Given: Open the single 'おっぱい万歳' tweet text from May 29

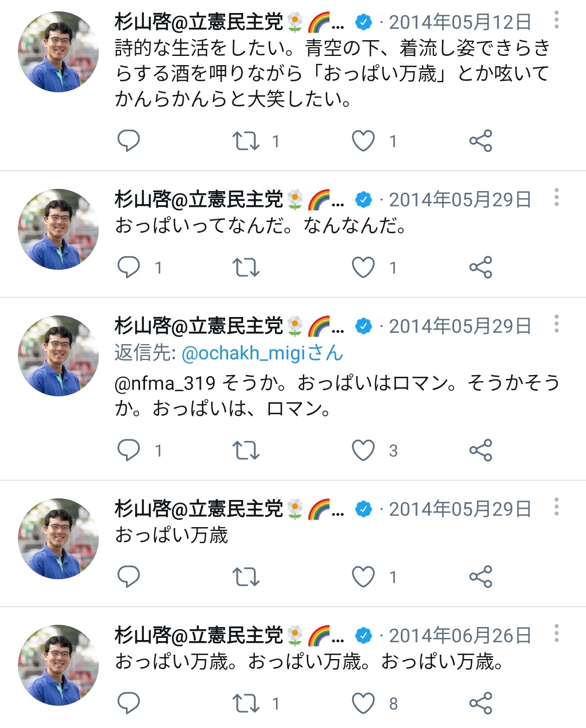Looking at the screenshot, I should [x=171, y=535].
